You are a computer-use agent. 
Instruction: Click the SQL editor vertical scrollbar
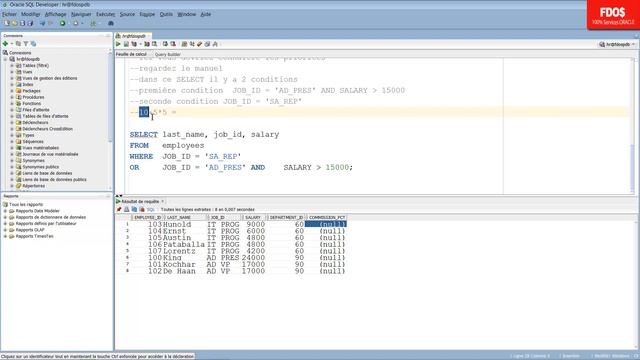tap(633, 127)
